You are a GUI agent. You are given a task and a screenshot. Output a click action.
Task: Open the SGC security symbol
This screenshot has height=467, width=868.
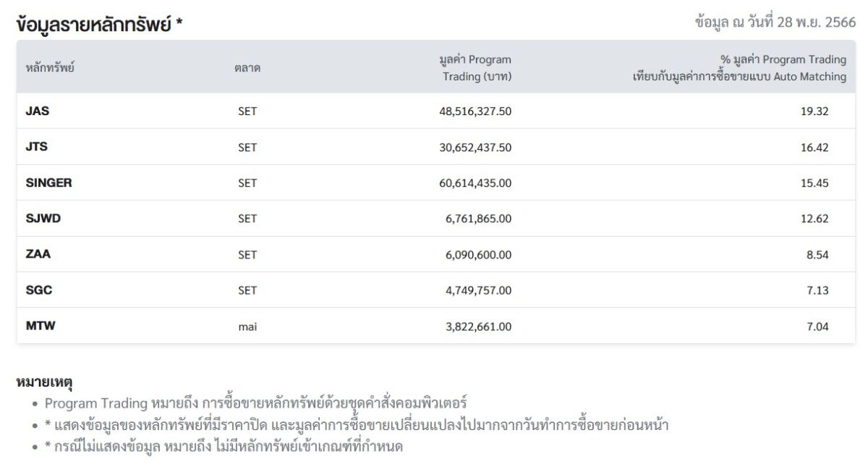click(39, 290)
